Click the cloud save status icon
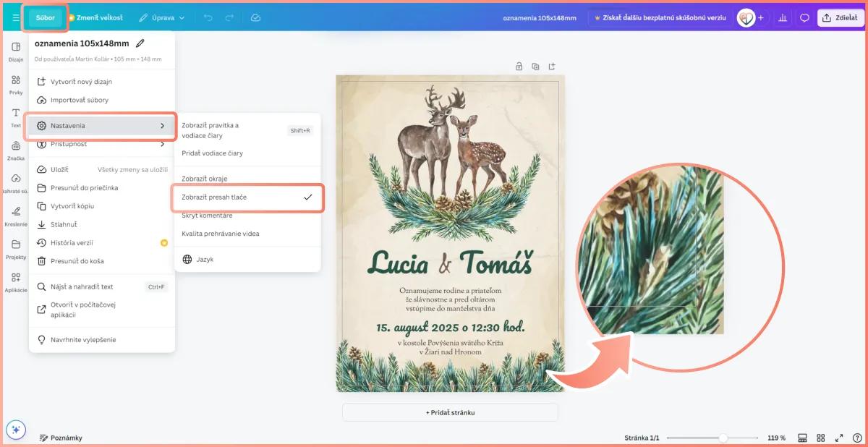Viewport: 868px width, 447px height. [x=255, y=17]
